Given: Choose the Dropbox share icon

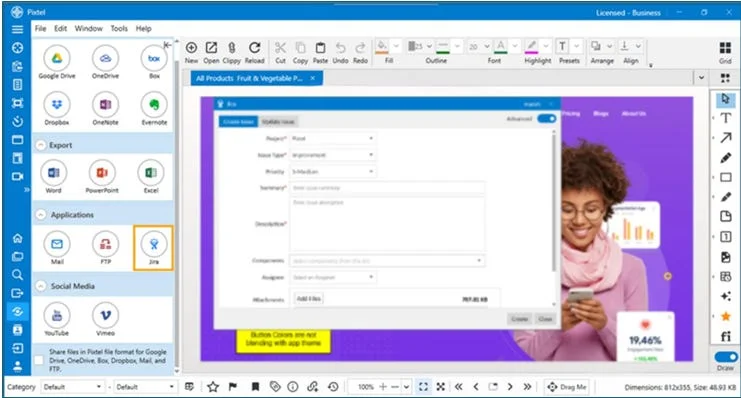Looking at the screenshot, I should (x=57, y=104).
